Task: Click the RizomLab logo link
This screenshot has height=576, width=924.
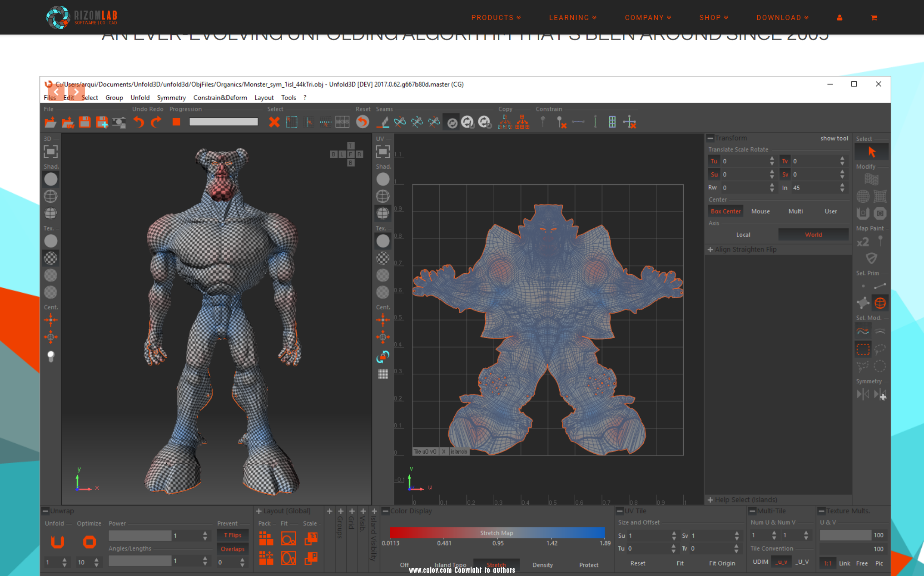Action: tap(82, 17)
